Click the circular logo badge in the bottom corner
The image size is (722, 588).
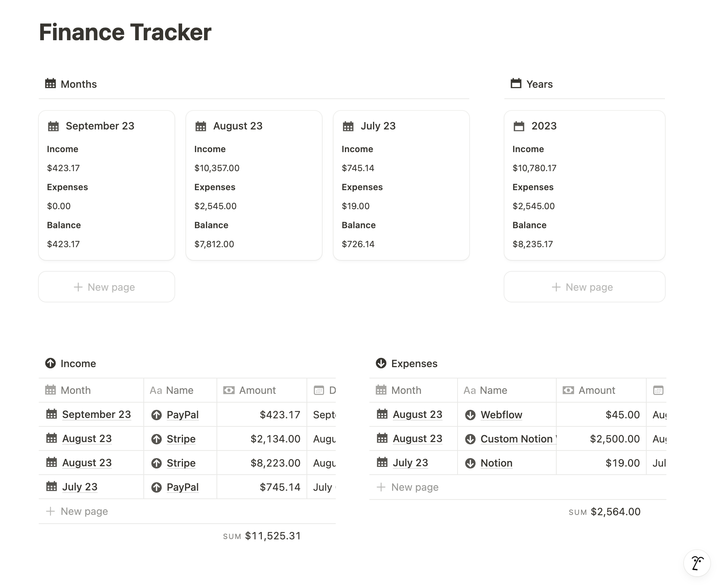point(696,563)
